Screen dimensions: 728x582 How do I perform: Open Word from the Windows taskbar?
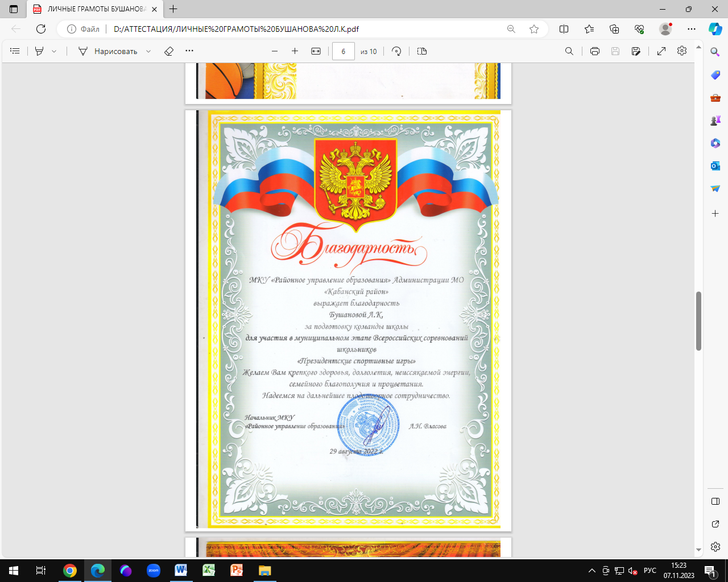tap(181, 570)
